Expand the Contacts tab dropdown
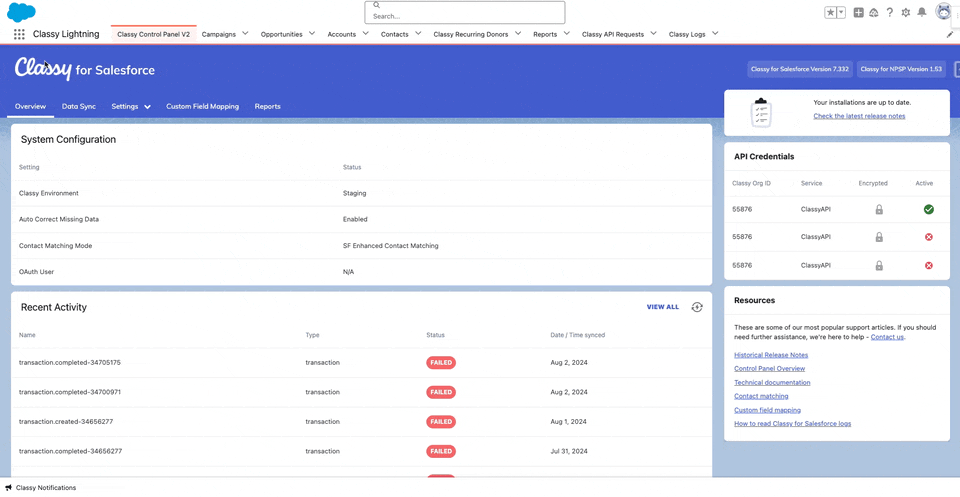960x497 pixels. 418,34
